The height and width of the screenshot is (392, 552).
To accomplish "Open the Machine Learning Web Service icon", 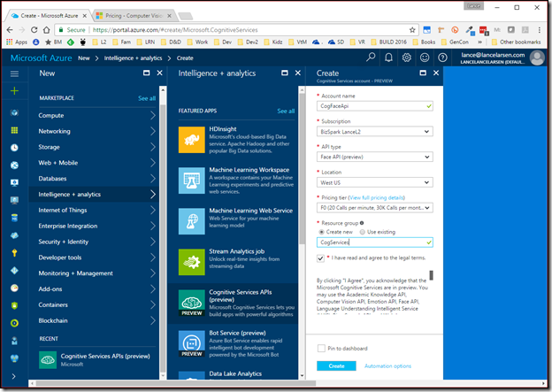I will (x=191, y=221).
